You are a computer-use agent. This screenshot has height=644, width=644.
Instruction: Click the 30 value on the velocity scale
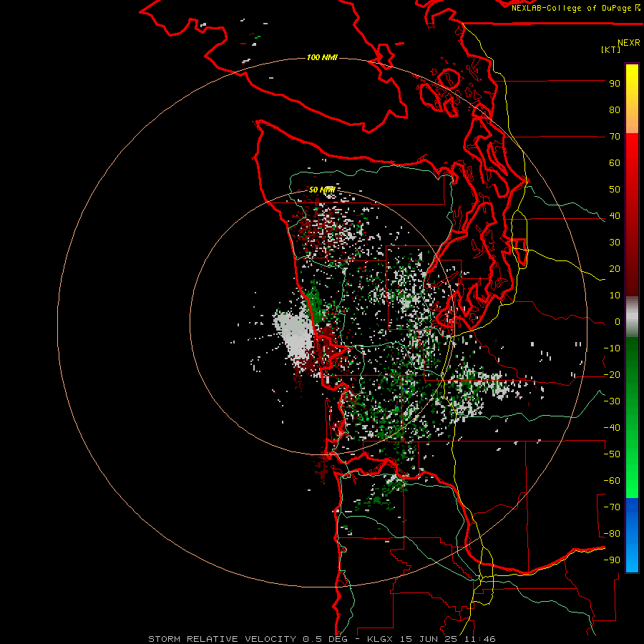[x=615, y=243]
